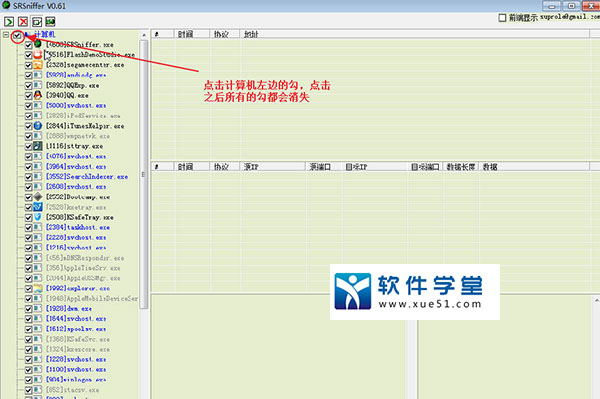Uncheck the AppleTimeSrv.exe checkbox
The height and width of the screenshot is (399, 600).
coord(28,268)
